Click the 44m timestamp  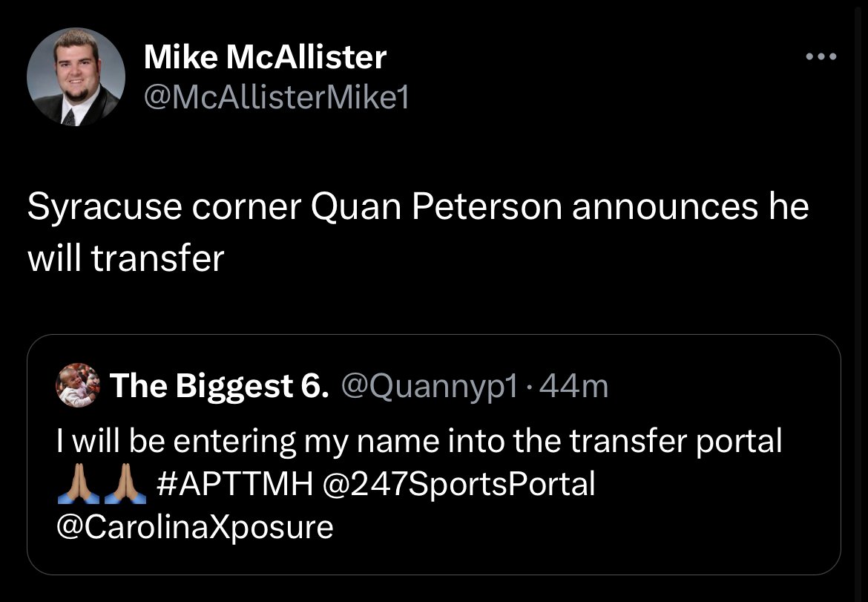tap(573, 386)
